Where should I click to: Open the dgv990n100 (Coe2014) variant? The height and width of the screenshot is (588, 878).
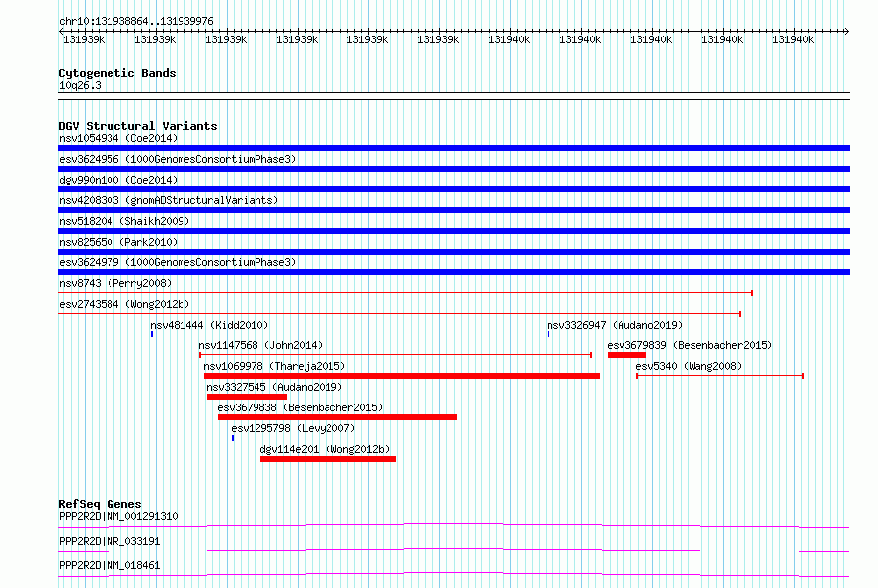tap(118, 180)
